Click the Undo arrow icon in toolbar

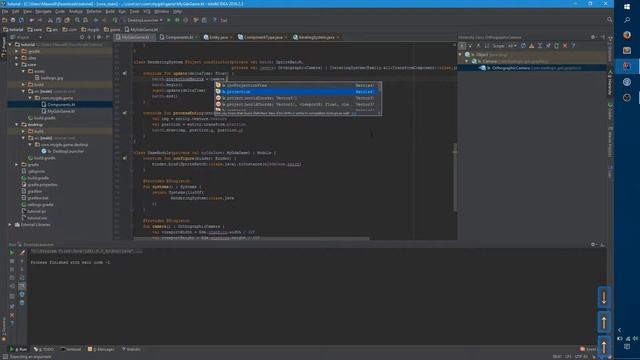(31, 20)
